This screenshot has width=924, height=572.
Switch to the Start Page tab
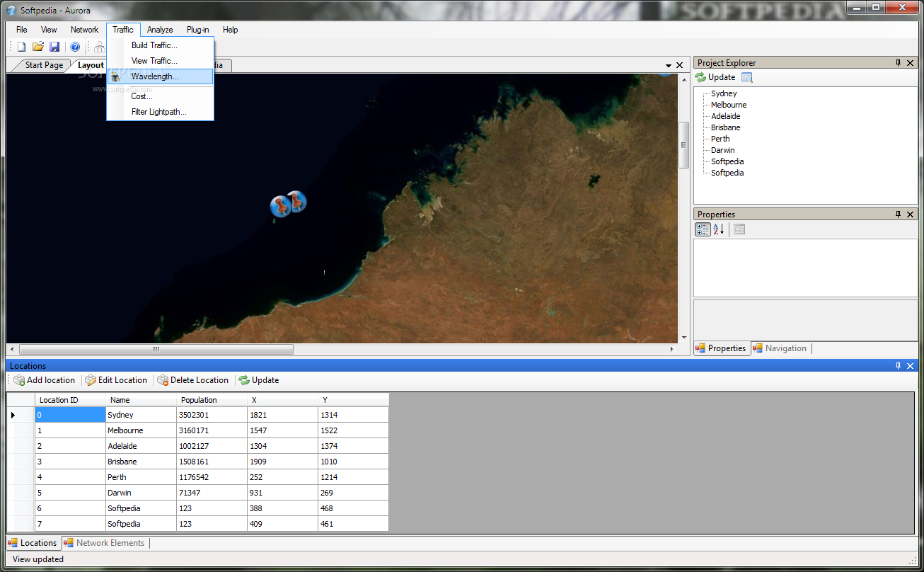[44, 65]
